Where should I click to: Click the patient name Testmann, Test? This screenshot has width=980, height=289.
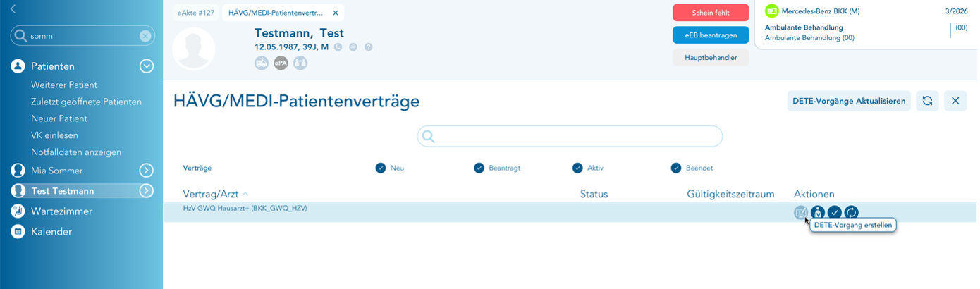click(299, 33)
